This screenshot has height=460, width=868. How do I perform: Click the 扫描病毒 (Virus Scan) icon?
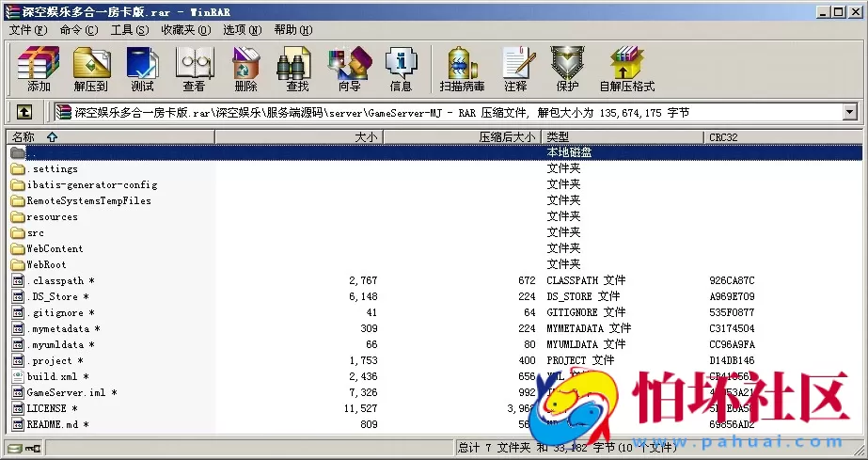pos(463,69)
